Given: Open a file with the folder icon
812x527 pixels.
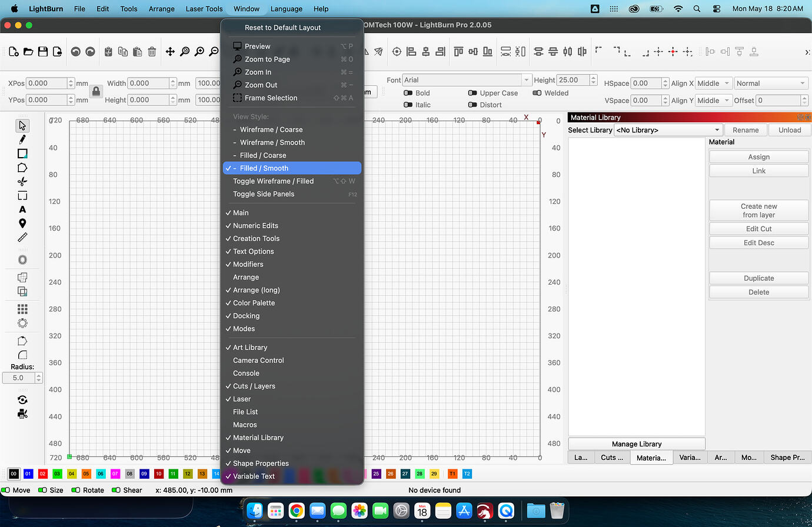Looking at the screenshot, I should [28, 52].
